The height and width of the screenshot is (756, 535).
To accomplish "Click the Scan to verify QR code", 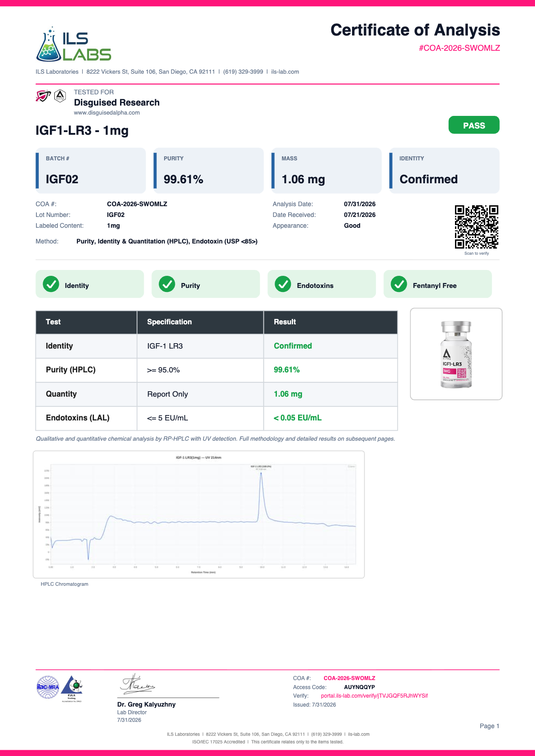I will pos(477,227).
